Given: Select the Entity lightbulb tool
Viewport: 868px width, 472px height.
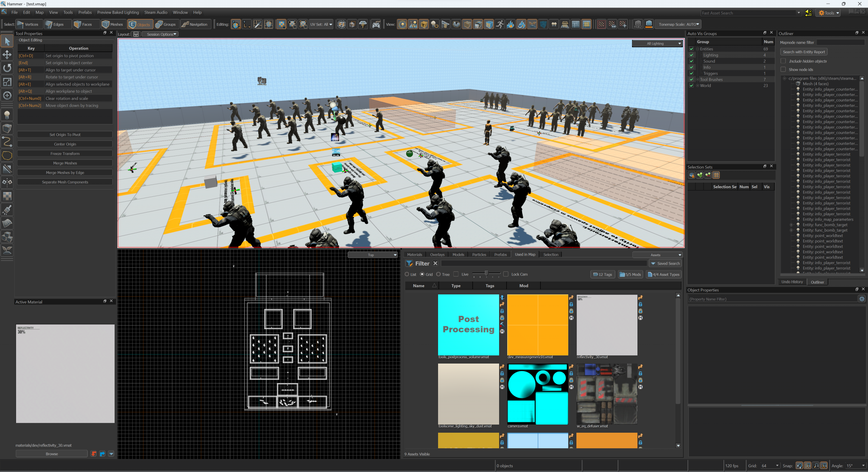Looking at the screenshot, I should (7, 115).
